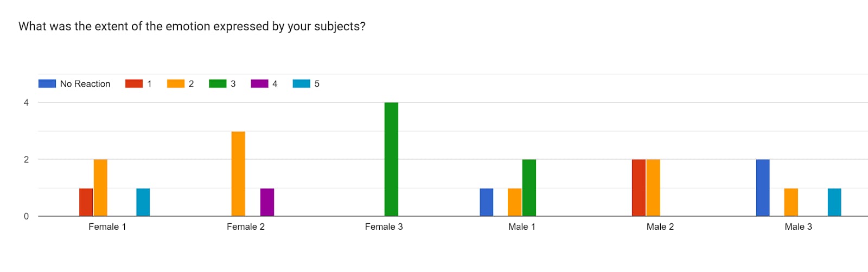Select the teal bar for Female 1
The width and height of the screenshot is (868, 272).
coord(143,202)
